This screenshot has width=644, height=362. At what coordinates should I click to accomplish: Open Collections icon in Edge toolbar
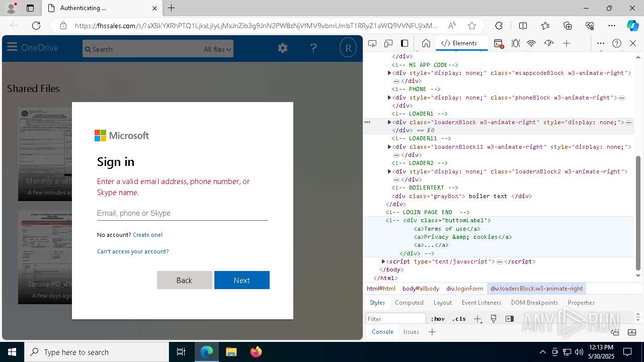coord(568,26)
